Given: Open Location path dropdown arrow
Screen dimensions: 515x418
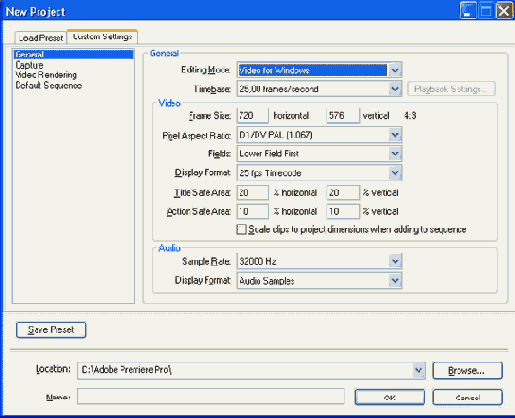Looking at the screenshot, I should click(419, 370).
